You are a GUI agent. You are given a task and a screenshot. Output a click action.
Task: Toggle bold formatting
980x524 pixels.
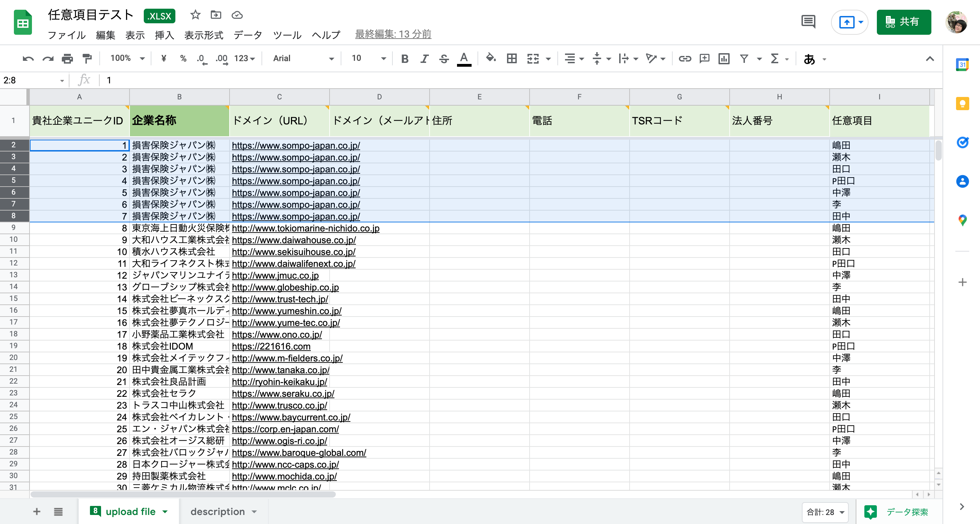[405, 59]
